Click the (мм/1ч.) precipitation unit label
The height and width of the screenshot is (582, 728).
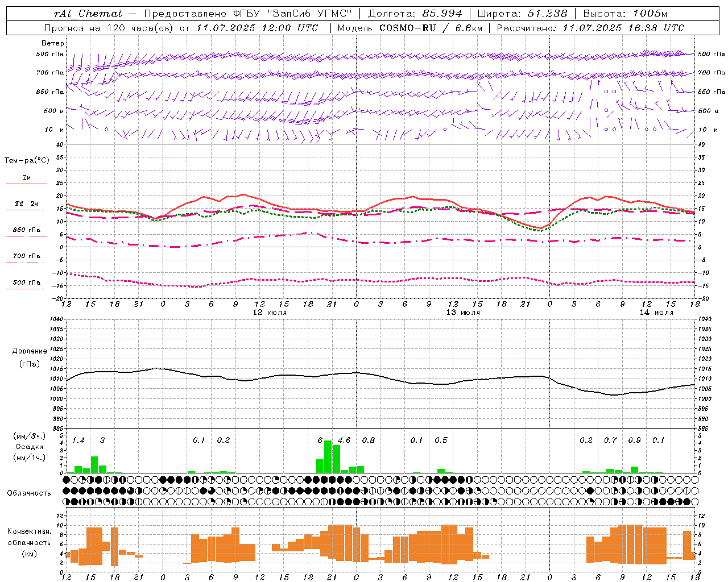tap(30, 458)
